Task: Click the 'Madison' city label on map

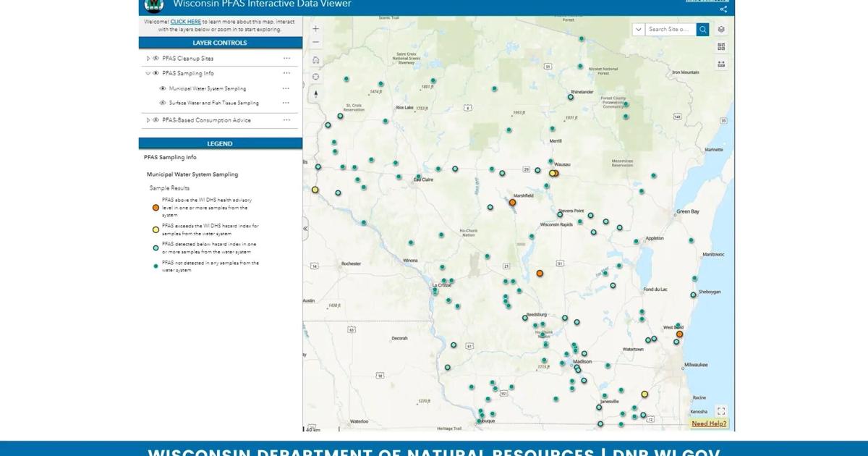Action: pos(582,361)
